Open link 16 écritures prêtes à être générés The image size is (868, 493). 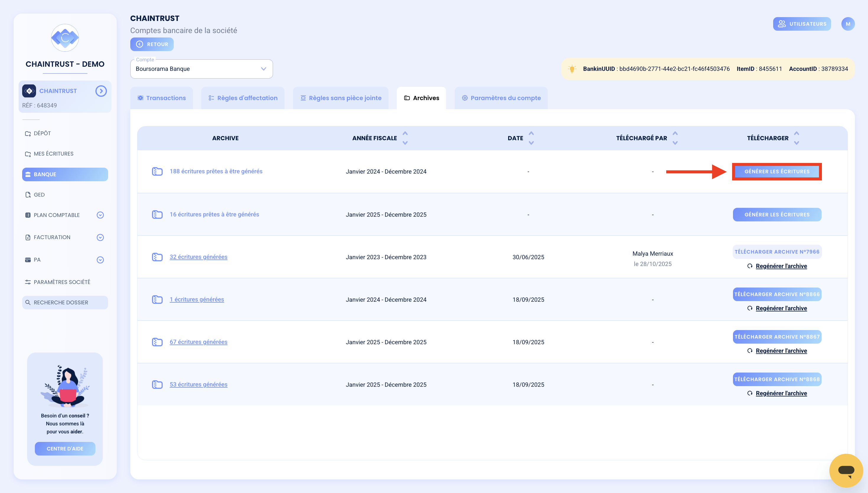(x=214, y=214)
